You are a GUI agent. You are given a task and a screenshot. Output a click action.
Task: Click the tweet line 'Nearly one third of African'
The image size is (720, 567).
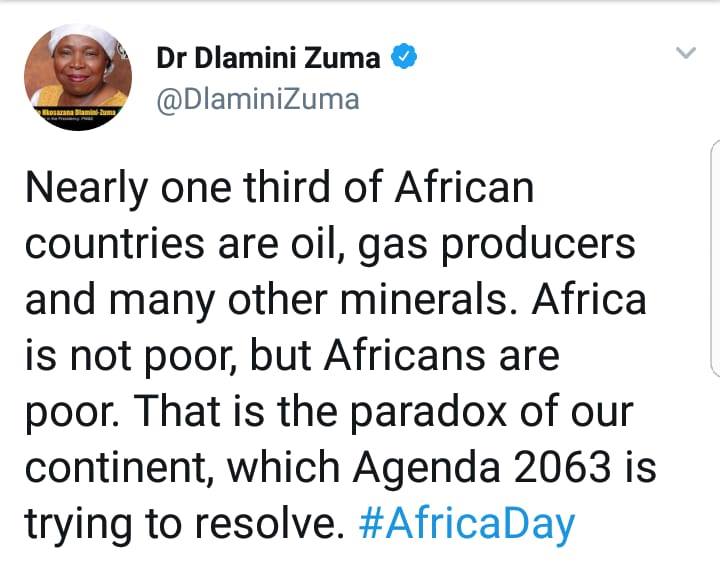pyautogui.click(x=280, y=188)
